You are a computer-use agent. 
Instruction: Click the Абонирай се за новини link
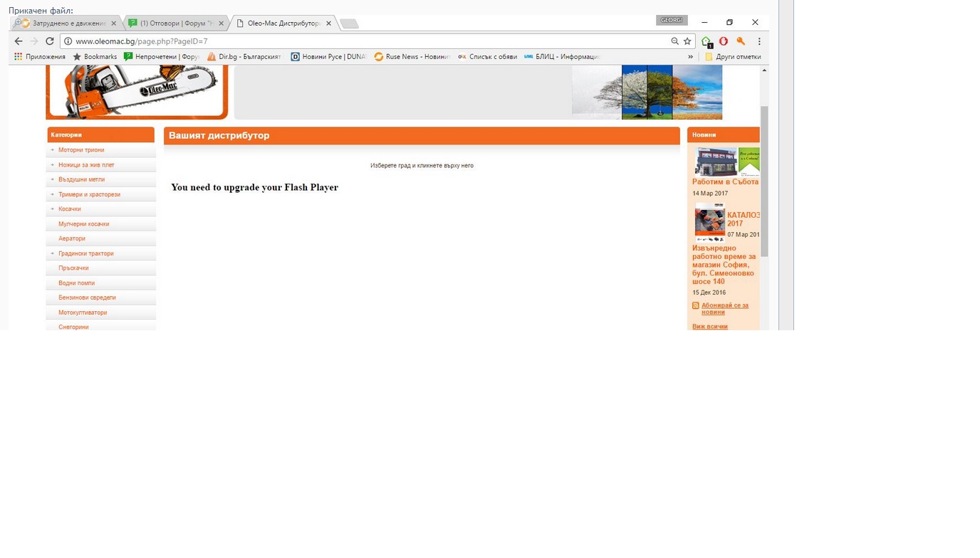click(725, 308)
